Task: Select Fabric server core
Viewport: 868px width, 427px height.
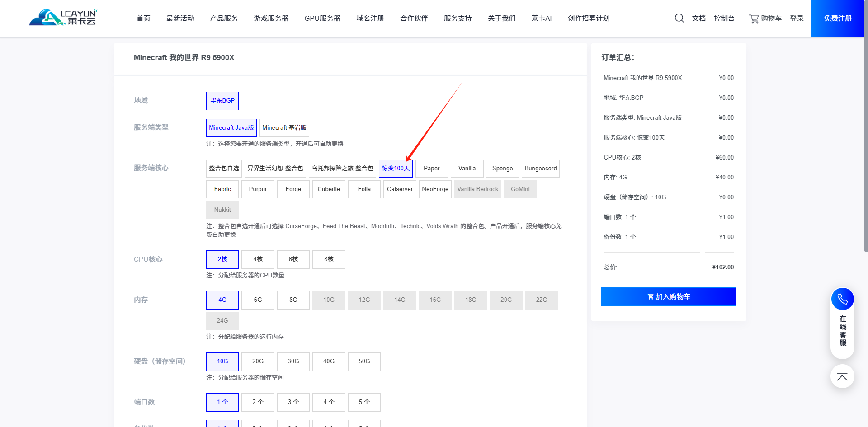Action: click(x=222, y=189)
